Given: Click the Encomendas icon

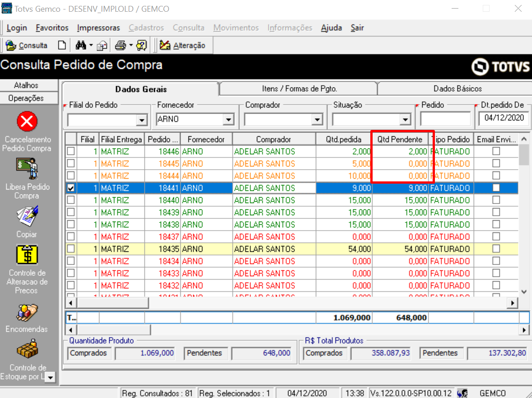Looking at the screenshot, I should pyautogui.click(x=27, y=312).
